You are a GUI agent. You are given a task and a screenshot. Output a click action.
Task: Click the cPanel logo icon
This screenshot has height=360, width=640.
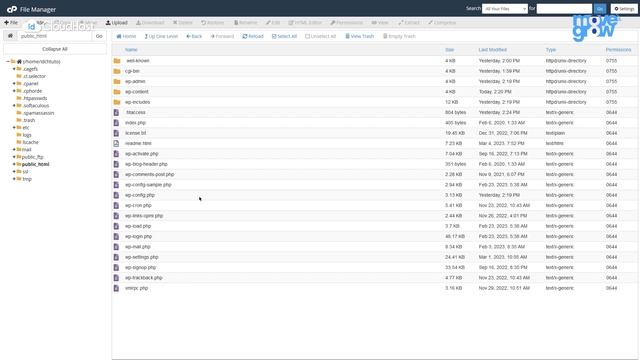click(x=12, y=9)
